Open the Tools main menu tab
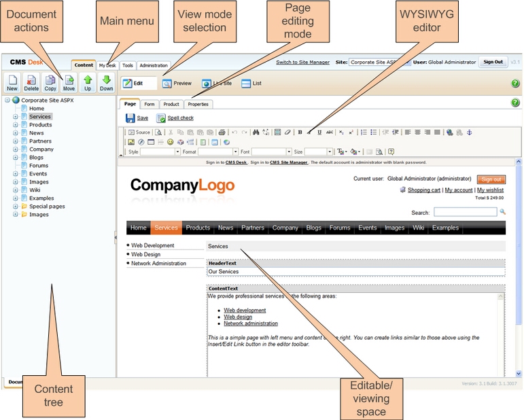This screenshot has width=524, height=420. [128, 66]
